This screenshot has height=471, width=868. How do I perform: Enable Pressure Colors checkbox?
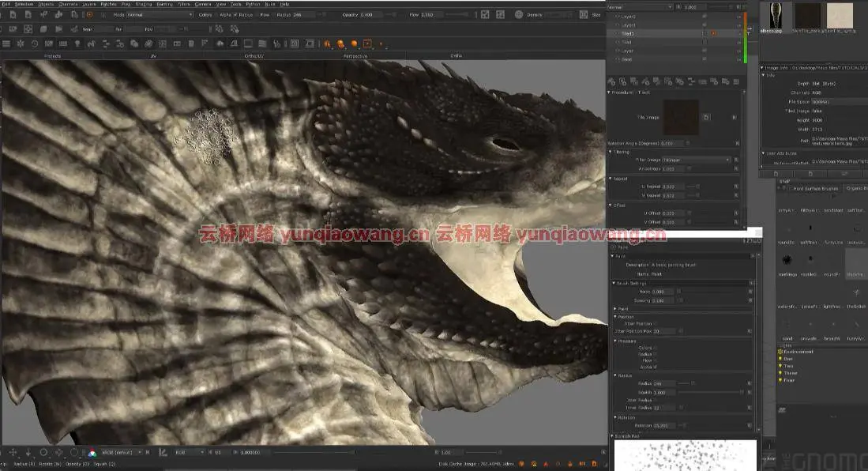[656, 348]
